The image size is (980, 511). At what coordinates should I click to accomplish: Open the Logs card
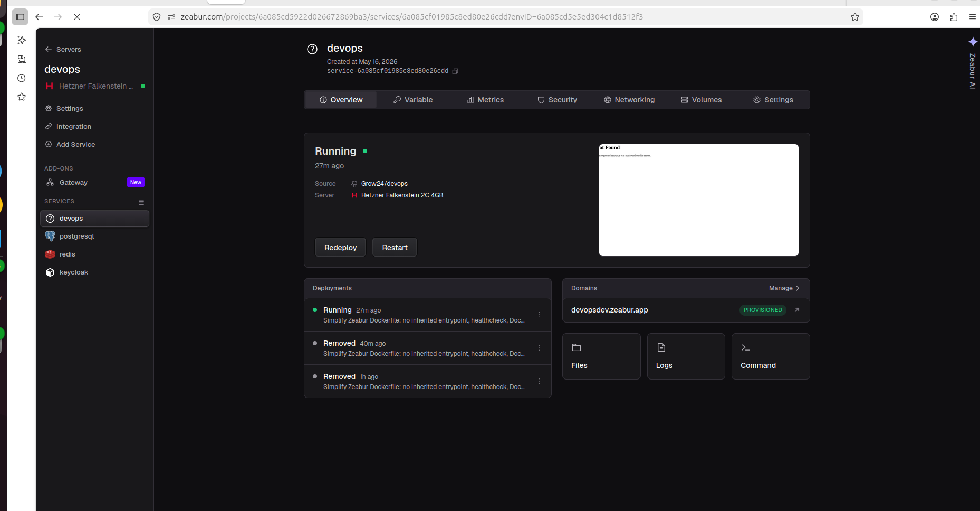(686, 356)
